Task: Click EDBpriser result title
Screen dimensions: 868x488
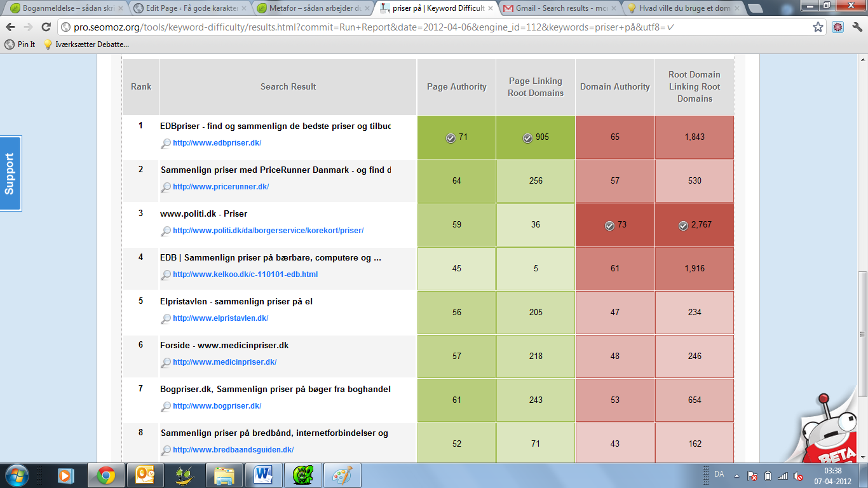Action: click(275, 126)
